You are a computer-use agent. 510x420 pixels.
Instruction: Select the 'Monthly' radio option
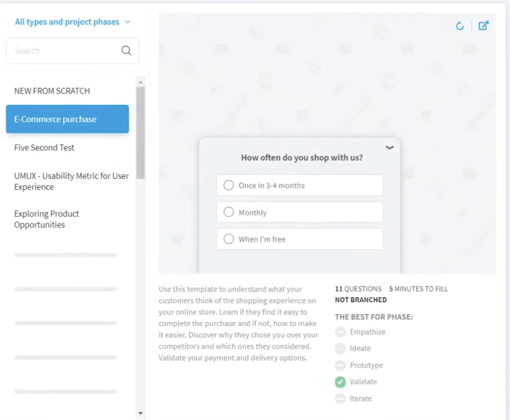[x=300, y=212]
